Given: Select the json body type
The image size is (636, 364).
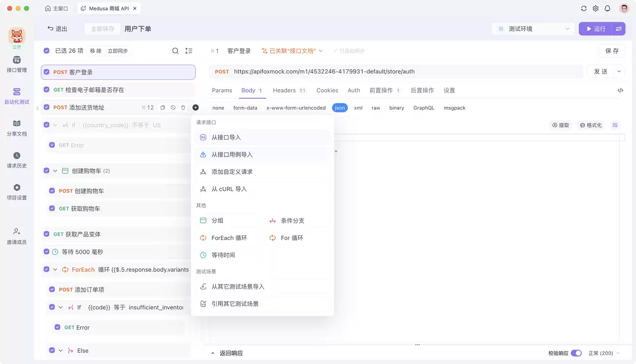Looking at the screenshot, I should 340,108.
